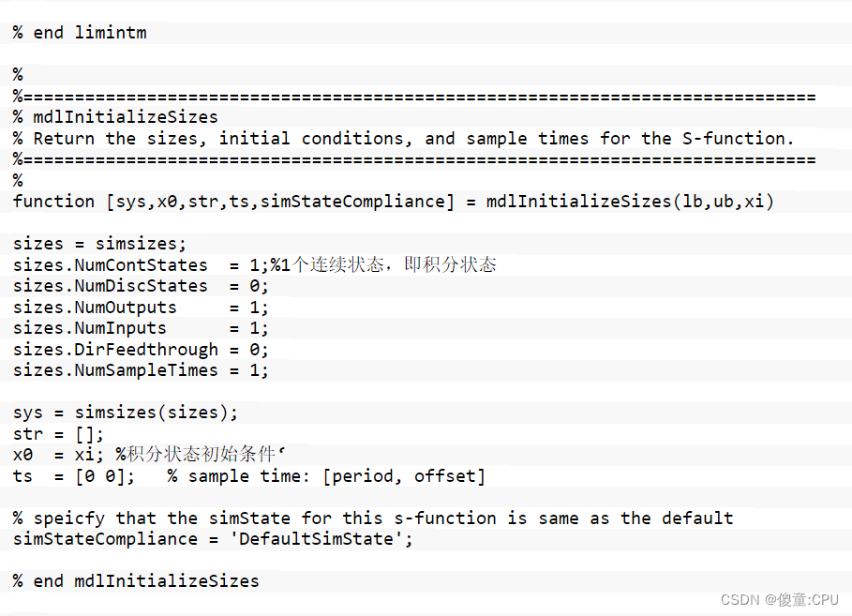Viewport: 852px width, 616px height.
Task: Click the 'ts = [0 0];' assignment
Action: click(x=74, y=476)
